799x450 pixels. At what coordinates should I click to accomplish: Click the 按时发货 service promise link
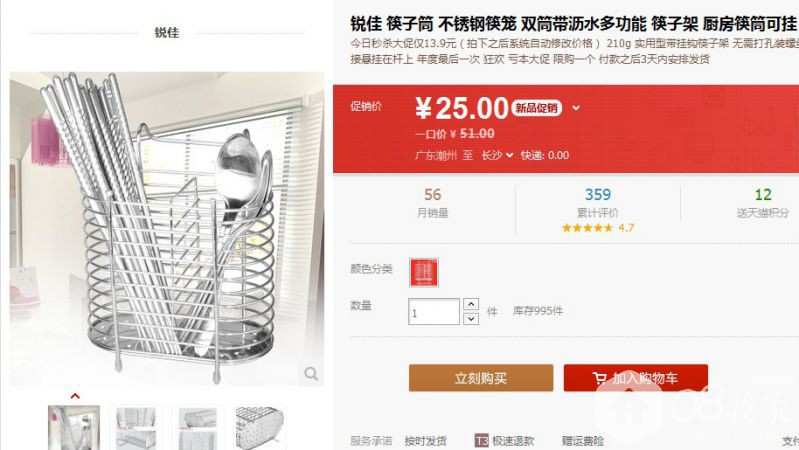pos(425,441)
